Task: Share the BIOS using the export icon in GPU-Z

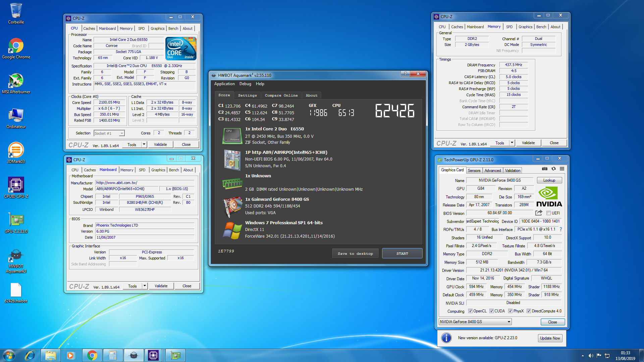Action: [x=539, y=213]
